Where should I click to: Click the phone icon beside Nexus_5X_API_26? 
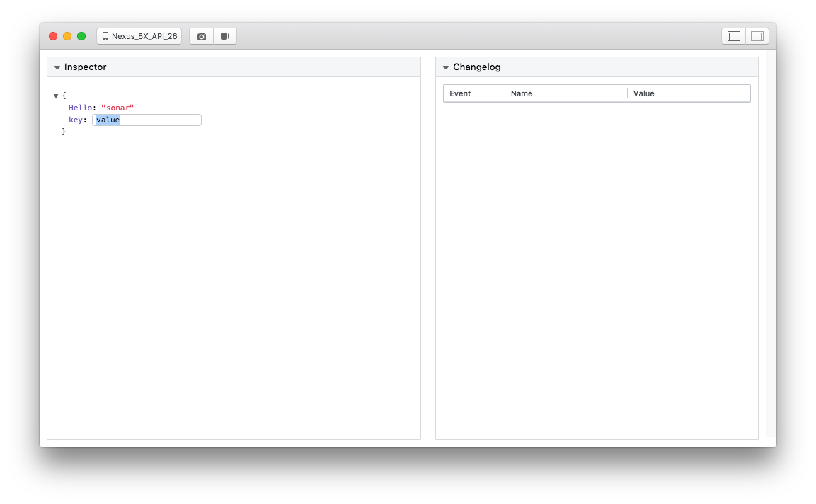point(105,35)
